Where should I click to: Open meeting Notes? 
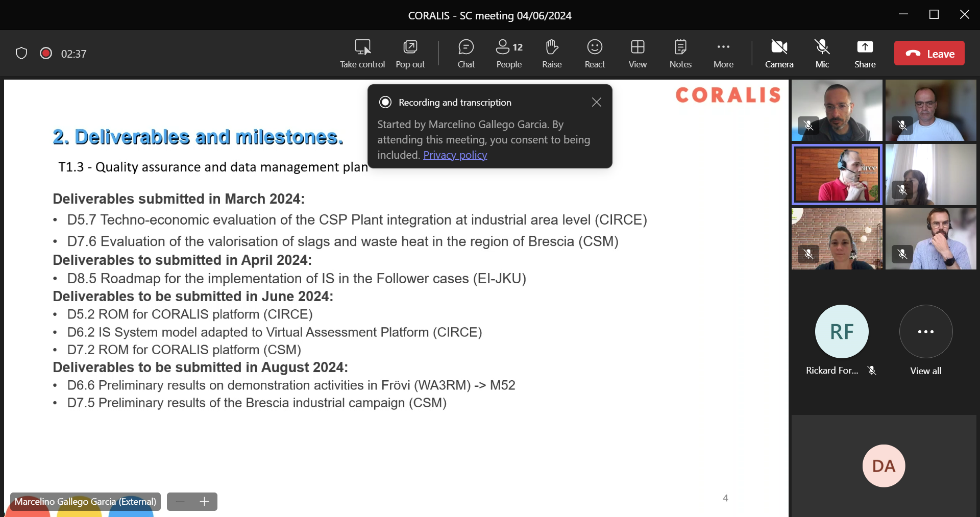680,54
